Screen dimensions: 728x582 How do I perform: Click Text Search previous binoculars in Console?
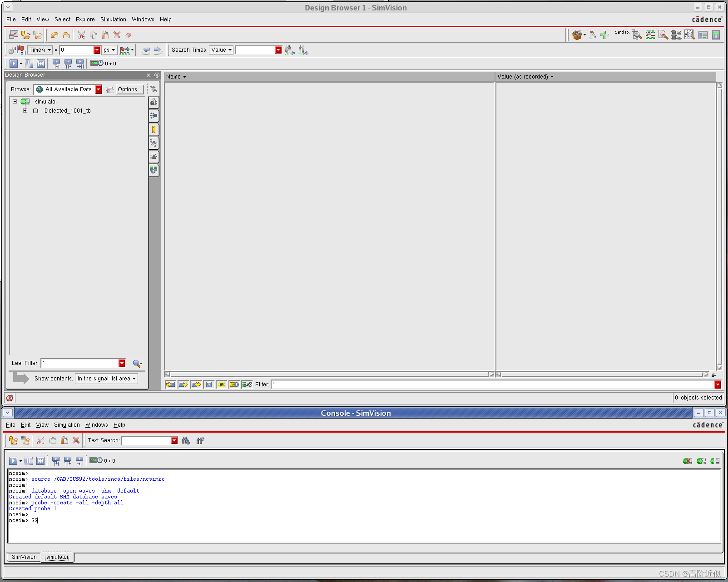200,440
